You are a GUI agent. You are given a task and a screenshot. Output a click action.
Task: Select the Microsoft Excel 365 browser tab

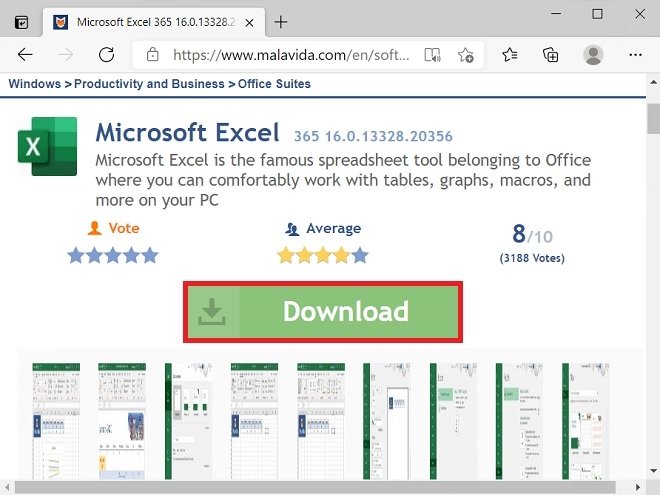click(154, 22)
